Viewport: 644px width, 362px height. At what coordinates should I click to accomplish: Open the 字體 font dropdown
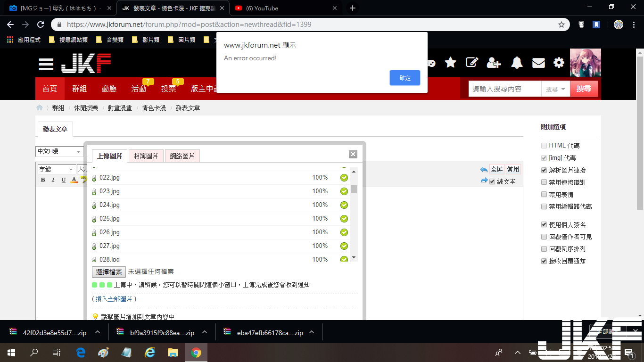pyautogui.click(x=56, y=169)
